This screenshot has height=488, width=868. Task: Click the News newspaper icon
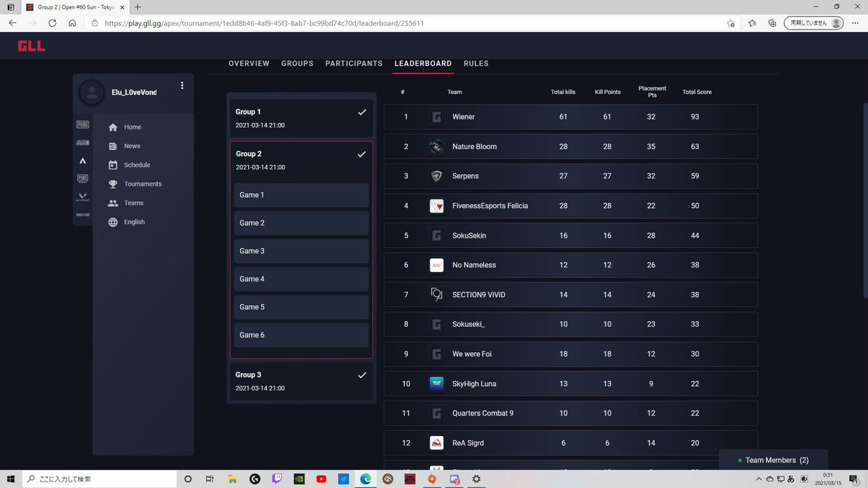point(113,146)
